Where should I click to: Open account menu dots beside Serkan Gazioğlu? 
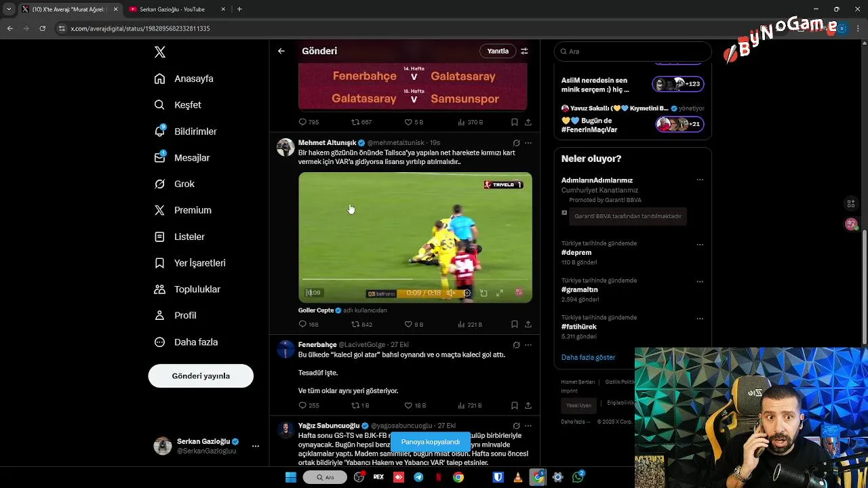256,446
